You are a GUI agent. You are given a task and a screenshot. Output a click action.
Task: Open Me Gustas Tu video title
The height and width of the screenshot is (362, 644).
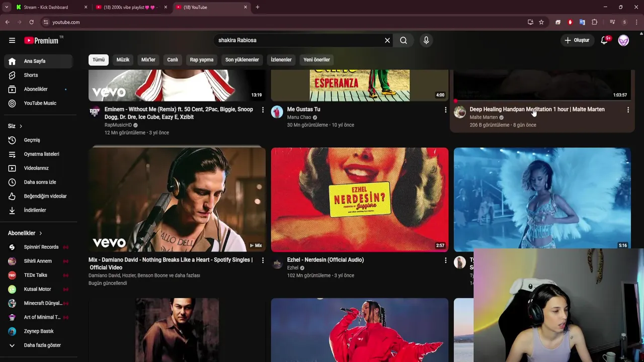click(303, 109)
